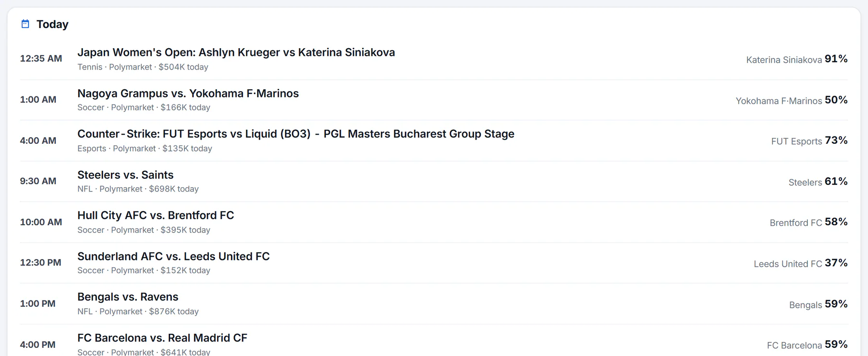Open the Today section heading
Viewport: 868px width, 356px height.
[x=53, y=24]
